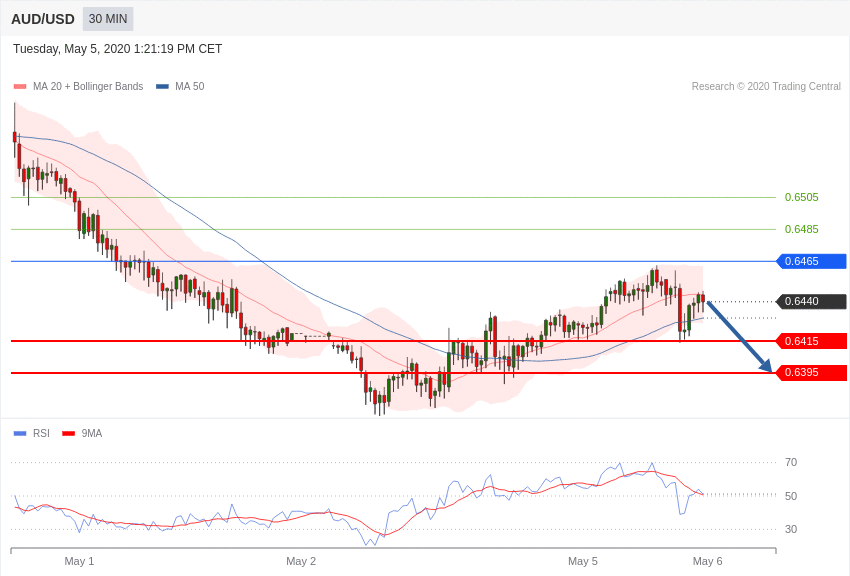The width and height of the screenshot is (850, 576).
Task: Click the May 6 date label
Action: tap(707, 561)
